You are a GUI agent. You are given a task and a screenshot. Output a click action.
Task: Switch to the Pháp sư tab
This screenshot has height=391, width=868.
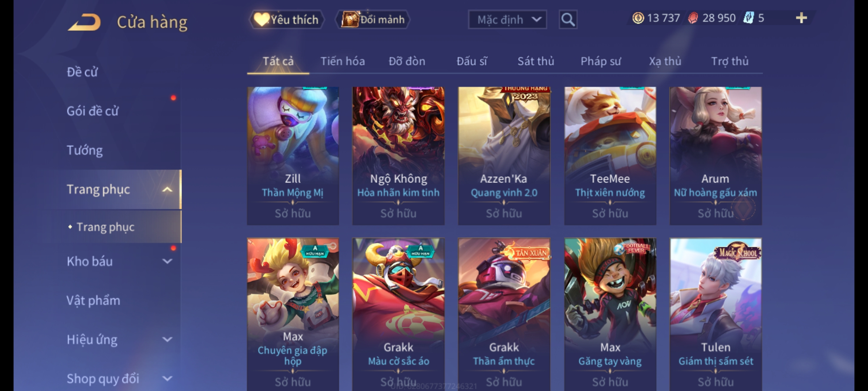600,61
